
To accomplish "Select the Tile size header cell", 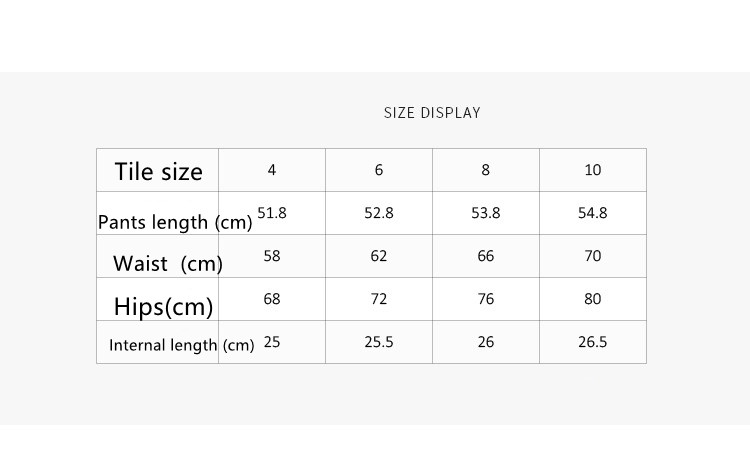I will point(158,171).
